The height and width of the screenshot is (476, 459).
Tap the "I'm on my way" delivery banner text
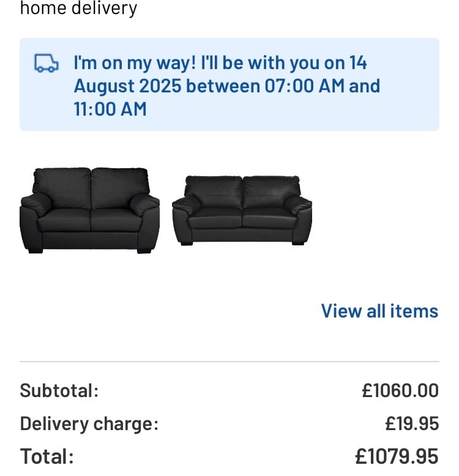coord(227,86)
